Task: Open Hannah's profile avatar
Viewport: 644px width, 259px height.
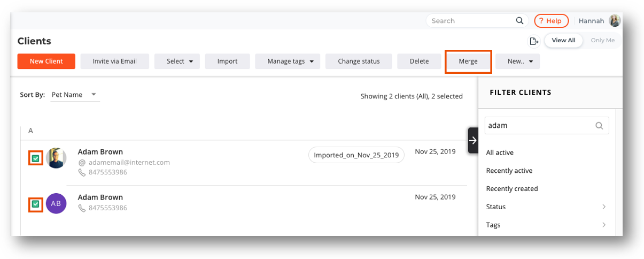Action: [x=615, y=21]
